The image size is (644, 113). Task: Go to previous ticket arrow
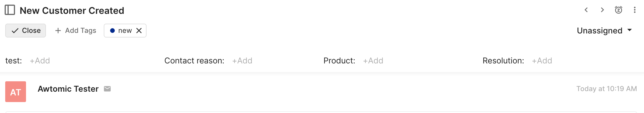[x=586, y=10]
